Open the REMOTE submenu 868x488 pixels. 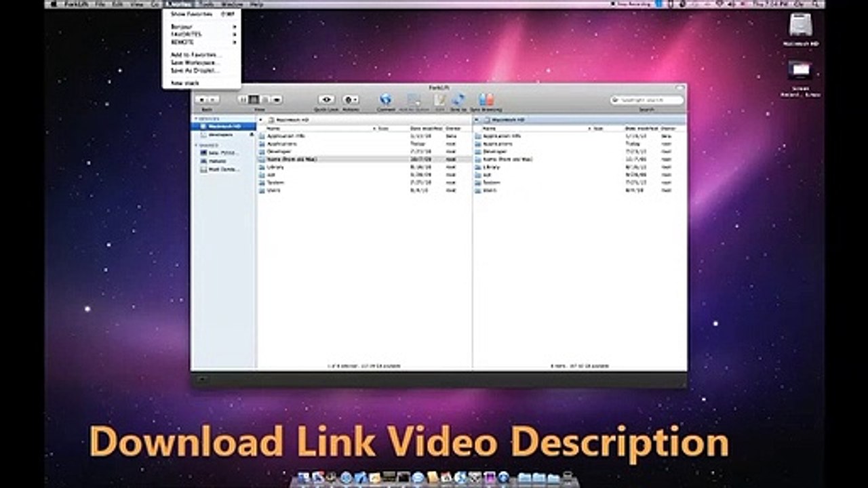201,42
